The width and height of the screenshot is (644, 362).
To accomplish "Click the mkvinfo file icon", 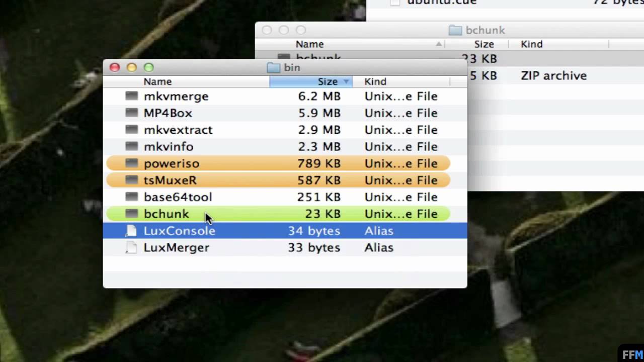I will pos(132,146).
